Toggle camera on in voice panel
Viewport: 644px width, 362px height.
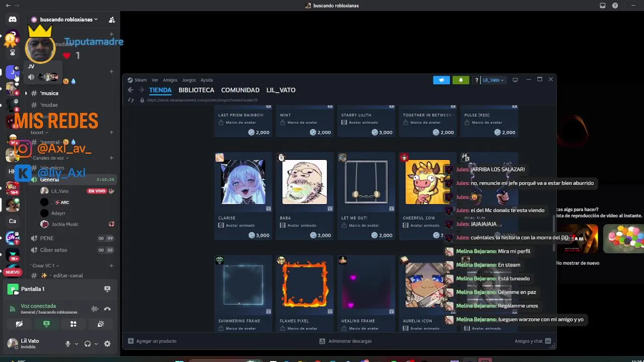coord(19,324)
